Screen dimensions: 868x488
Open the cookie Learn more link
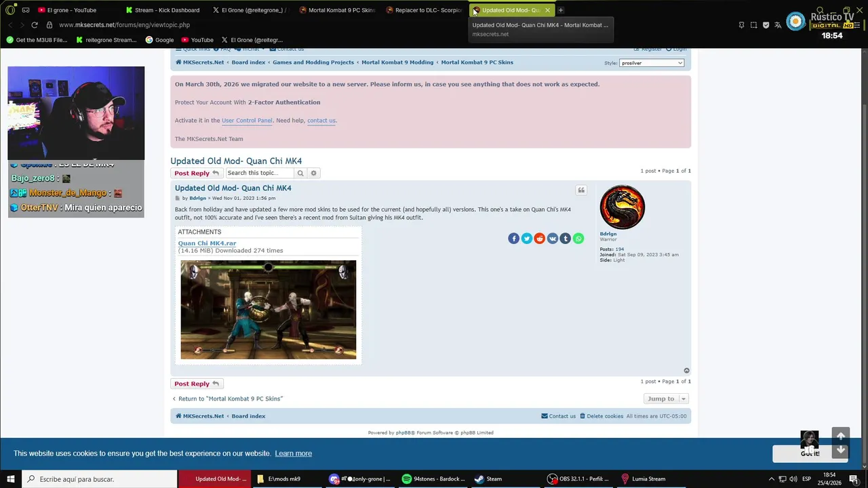point(293,453)
